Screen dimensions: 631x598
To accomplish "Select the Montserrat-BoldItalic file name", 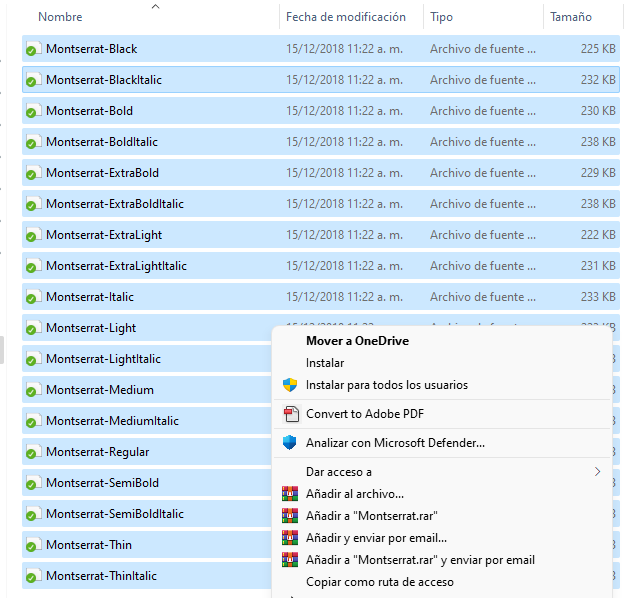I will point(102,142).
